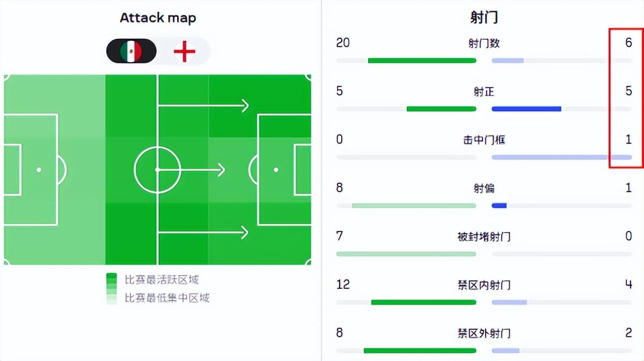Click the 比赛最低集中区域 legend label
Viewport: 644px width, 361px height.
tap(167, 298)
